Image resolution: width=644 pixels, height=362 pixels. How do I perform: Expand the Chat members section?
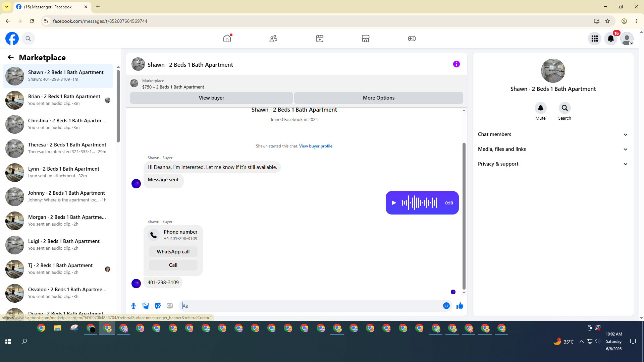(553, 134)
